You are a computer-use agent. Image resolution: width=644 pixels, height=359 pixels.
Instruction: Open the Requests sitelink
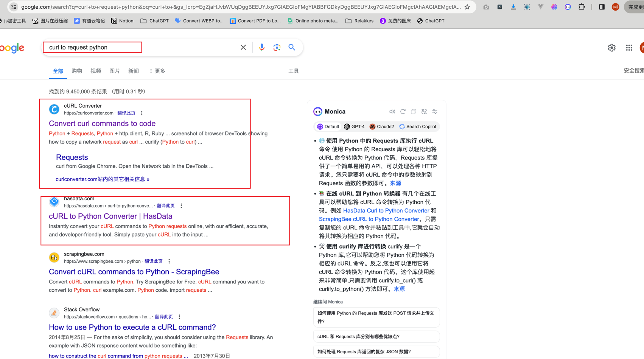click(72, 157)
